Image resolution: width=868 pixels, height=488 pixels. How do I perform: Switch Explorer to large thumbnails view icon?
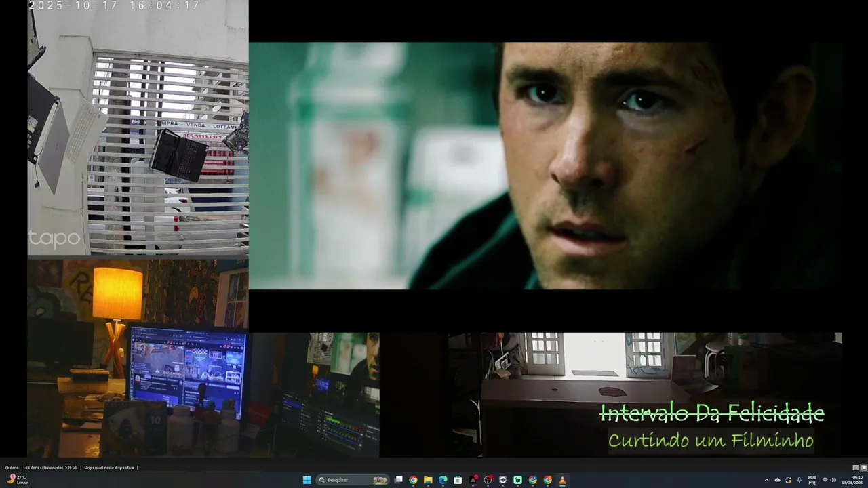[863, 468]
